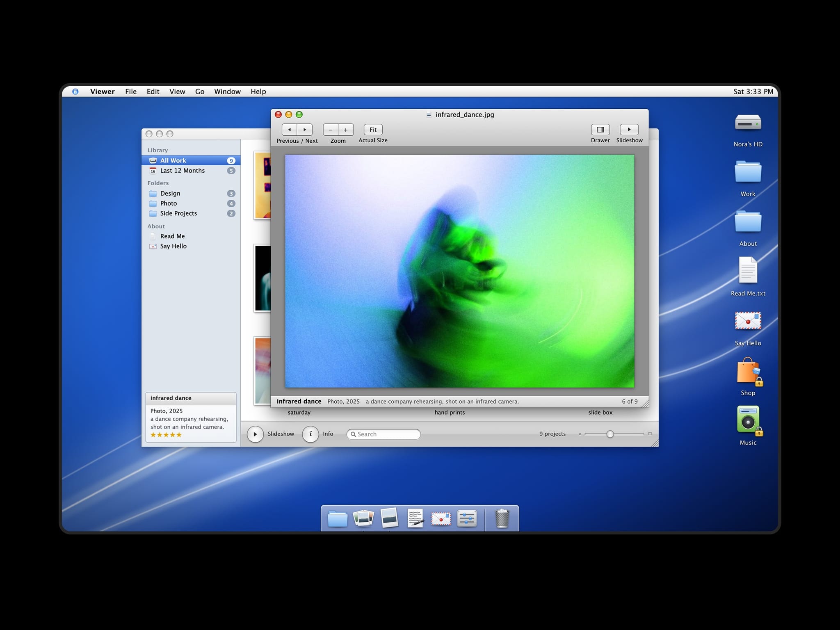Open the Viewer application menu
The width and height of the screenshot is (840, 630).
102,91
